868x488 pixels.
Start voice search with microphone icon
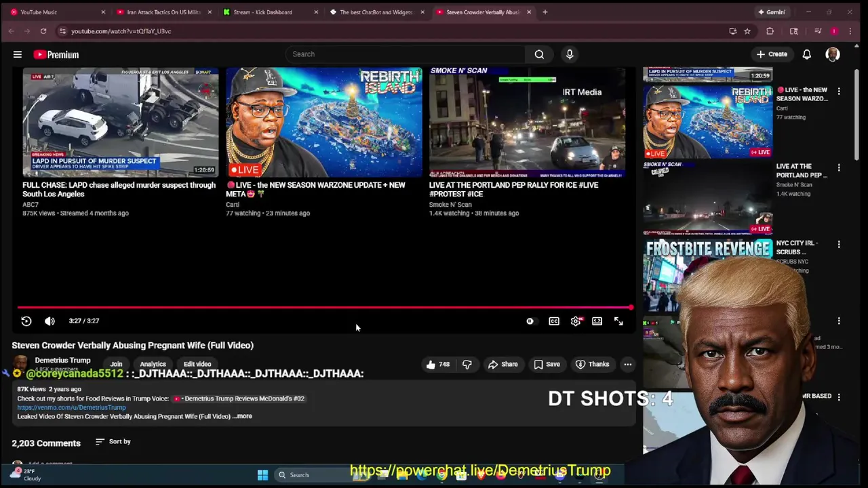[x=570, y=54]
